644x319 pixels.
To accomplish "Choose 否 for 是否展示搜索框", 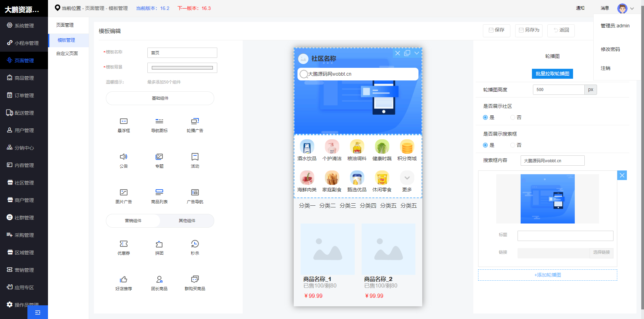I will point(513,145).
